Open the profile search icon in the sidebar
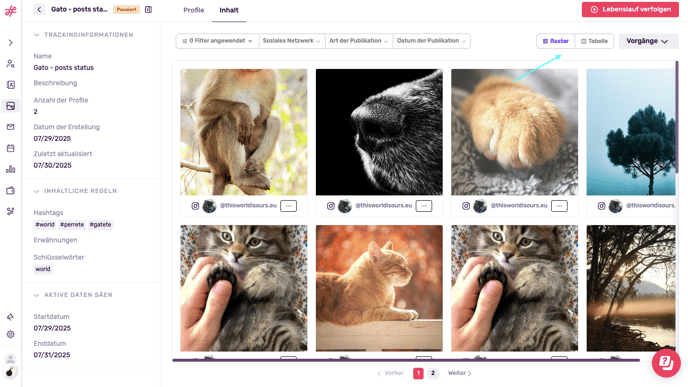688x387 pixels. coord(11,64)
